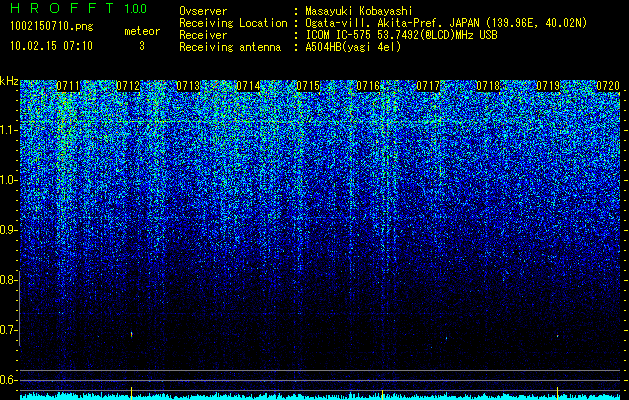The image size is (629, 400).
Task: Click the meteor echo dot near 0719 at 0.7 kHz
Action: tap(558, 336)
